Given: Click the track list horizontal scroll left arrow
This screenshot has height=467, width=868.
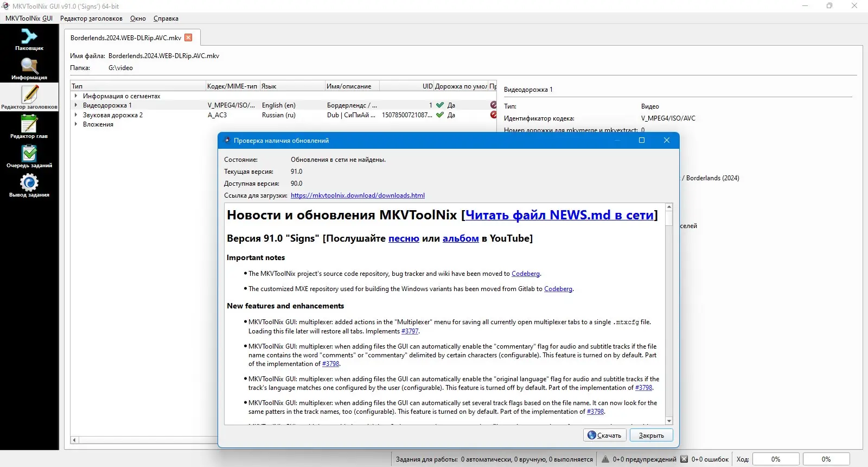Looking at the screenshot, I should point(75,440).
